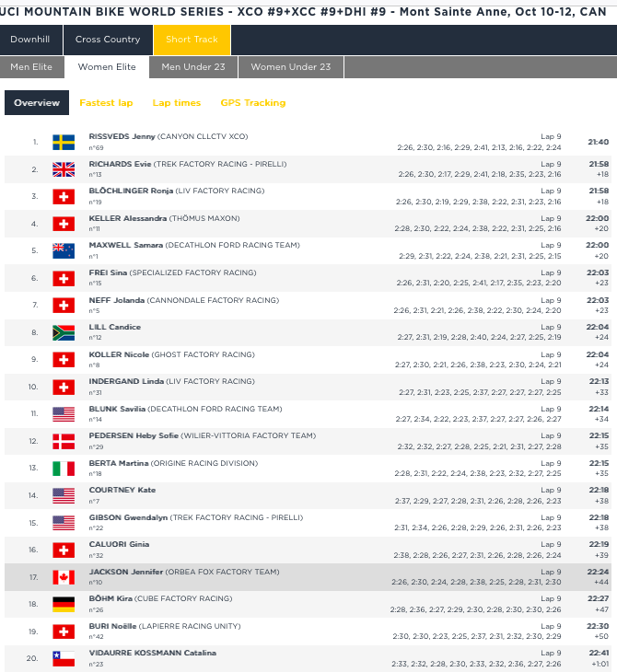Screen dimensions: 617x672
Task: Select rider name RICHARDS Evie
Action: pyautogui.click(x=120, y=164)
